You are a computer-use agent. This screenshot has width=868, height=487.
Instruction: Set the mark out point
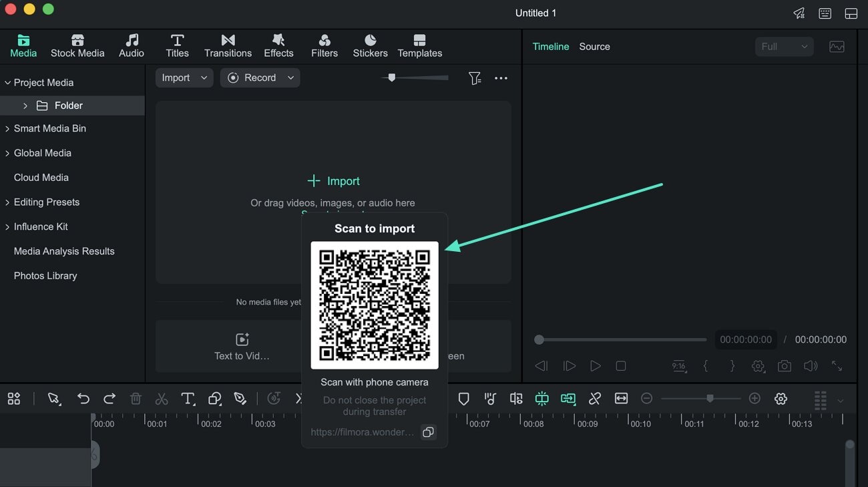tap(732, 366)
